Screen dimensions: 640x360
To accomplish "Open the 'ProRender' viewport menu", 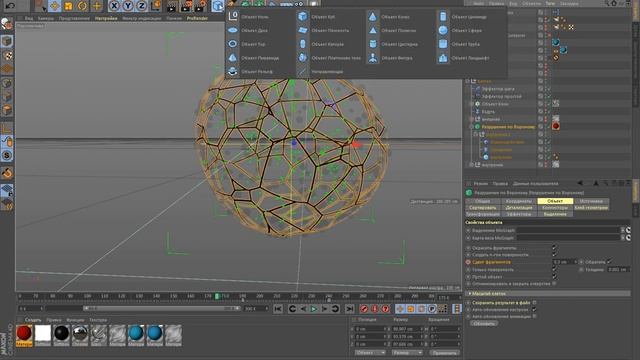I will click(198, 18).
